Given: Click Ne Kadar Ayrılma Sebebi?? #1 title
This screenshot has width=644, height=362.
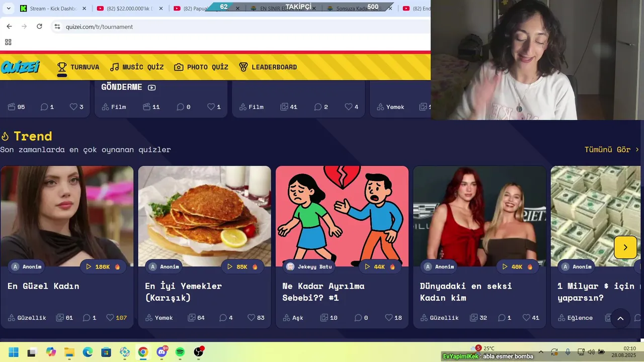Looking at the screenshot, I should pos(323,292).
